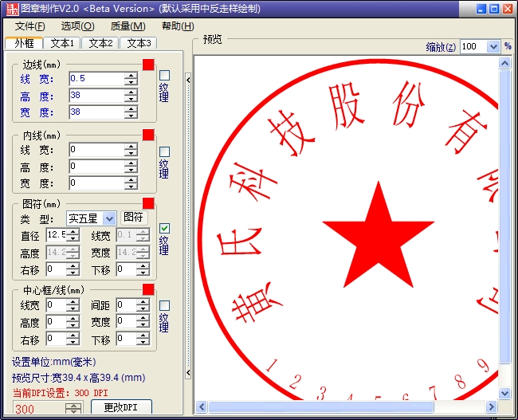The image size is (518, 420).
Task: Pick the 图符 red color swatch
Action: 148,203
